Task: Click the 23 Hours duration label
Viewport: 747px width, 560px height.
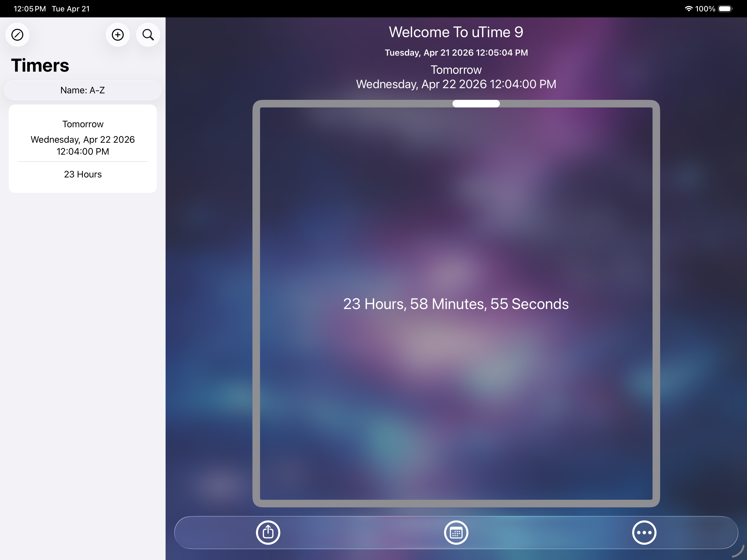Action: (83, 174)
